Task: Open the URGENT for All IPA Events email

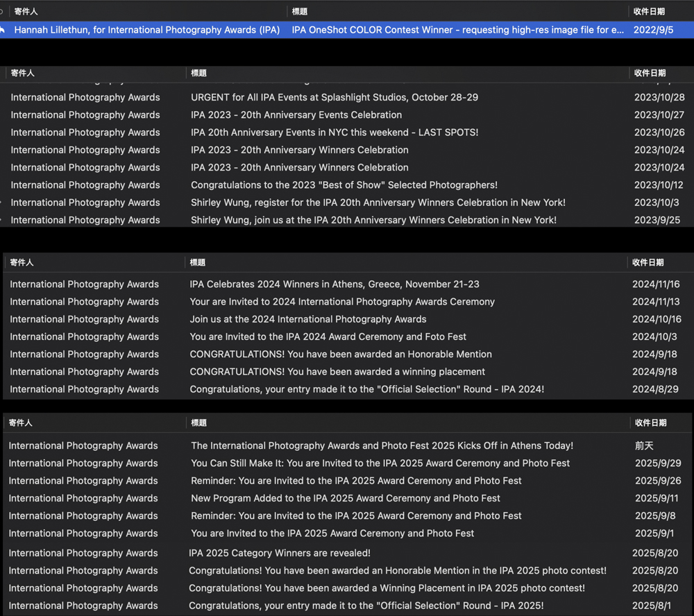Action: coord(334,97)
